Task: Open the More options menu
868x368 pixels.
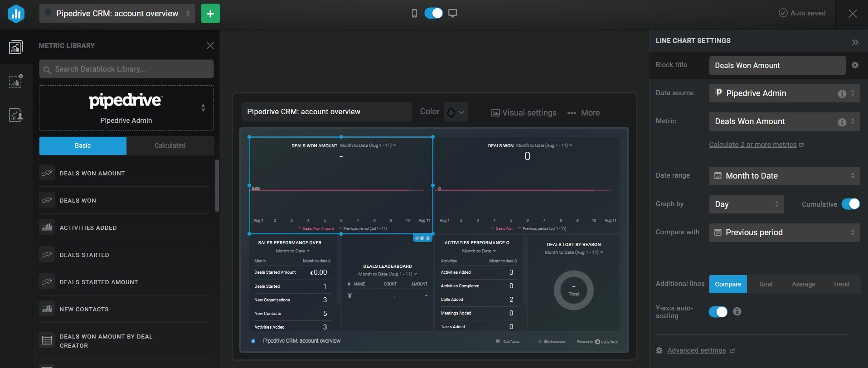Action: pos(584,113)
